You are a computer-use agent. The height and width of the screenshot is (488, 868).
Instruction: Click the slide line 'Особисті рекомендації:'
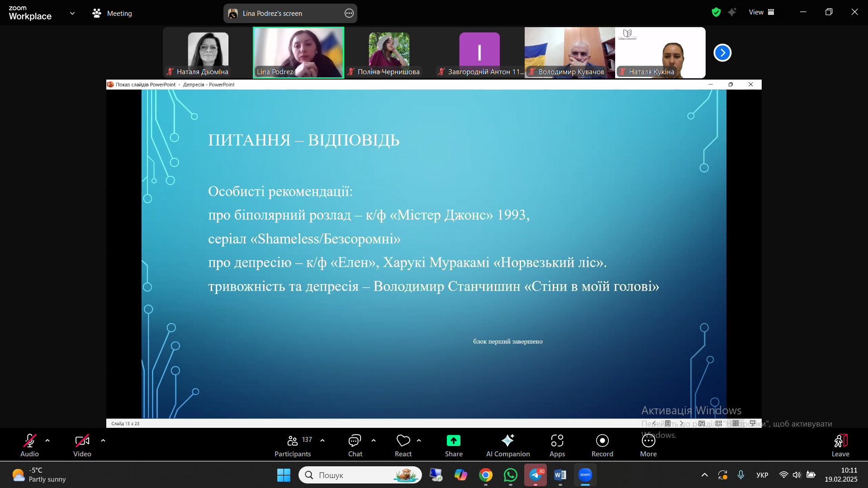(280, 191)
